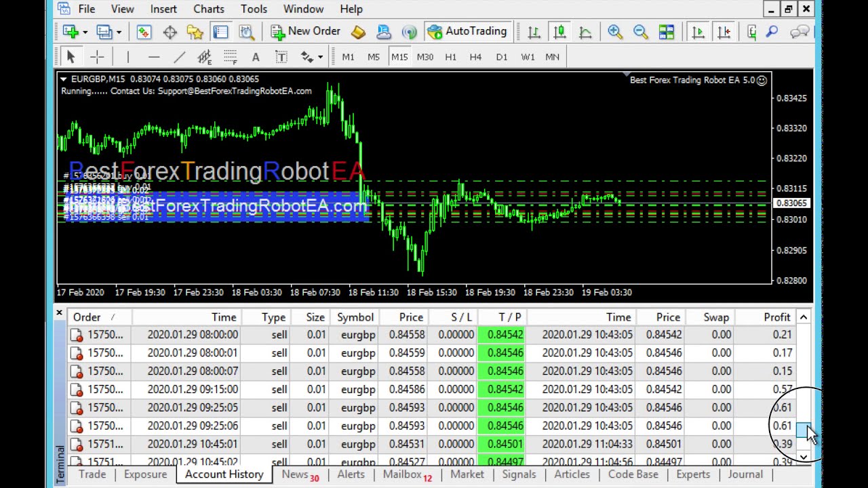Toggle the AutoTrading button
This screenshot has height=488, width=868.
[x=467, y=31]
